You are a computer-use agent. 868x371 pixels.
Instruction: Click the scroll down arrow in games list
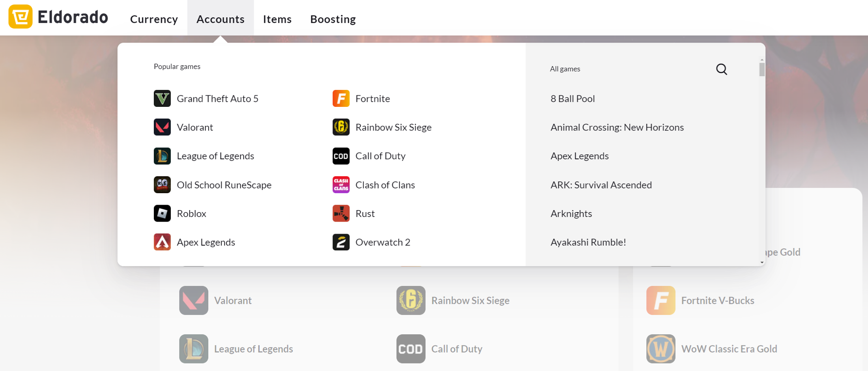point(762,263)
